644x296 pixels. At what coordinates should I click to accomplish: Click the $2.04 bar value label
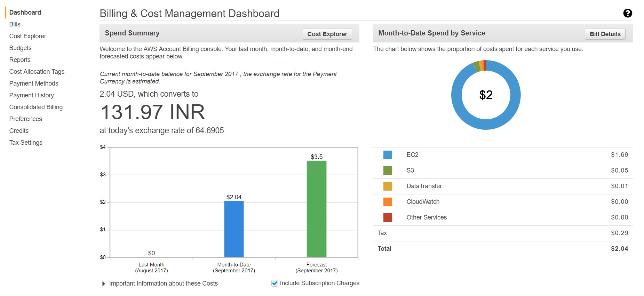coord(234,197)
